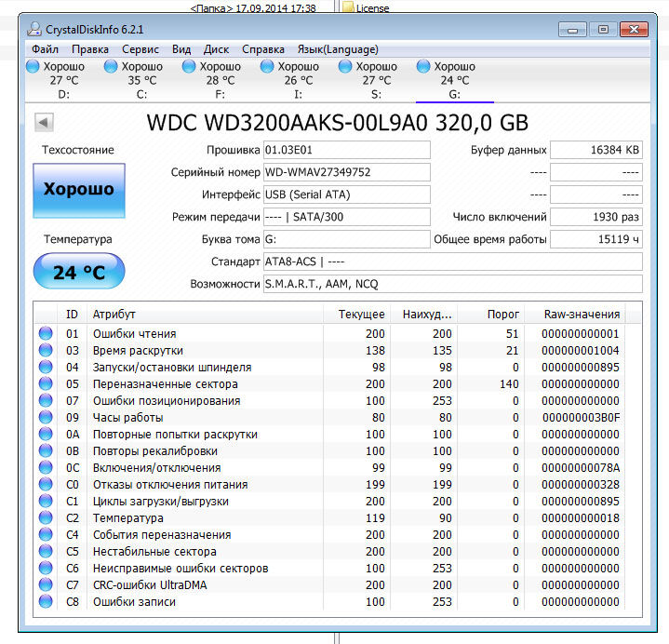The image size is (669, 644).
Task: Switch to disk S: tab
Action: 376,80
